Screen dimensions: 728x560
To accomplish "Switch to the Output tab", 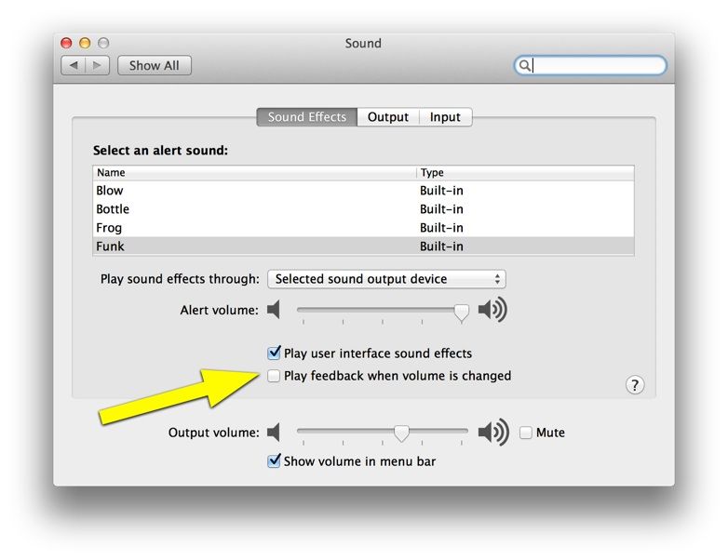I will coord(387,117).
